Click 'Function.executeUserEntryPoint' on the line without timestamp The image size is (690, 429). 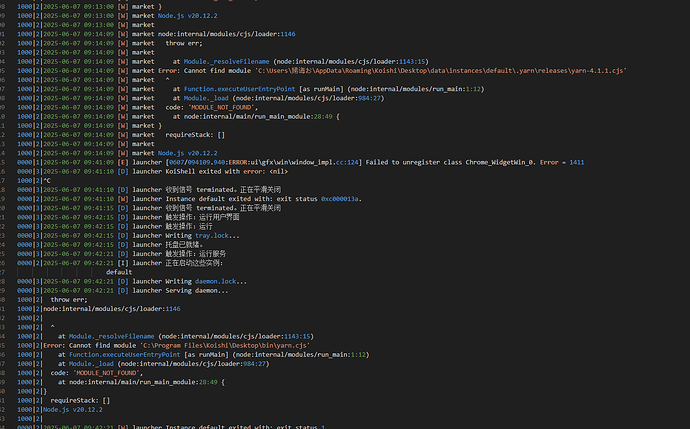pos(125,355)
